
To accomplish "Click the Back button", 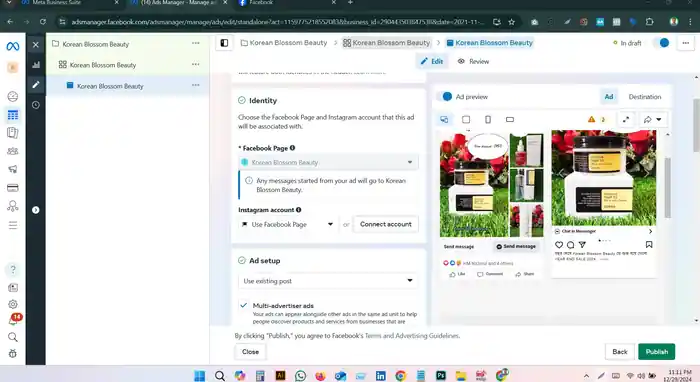I will pyautogui.click(x=620, y=352).
